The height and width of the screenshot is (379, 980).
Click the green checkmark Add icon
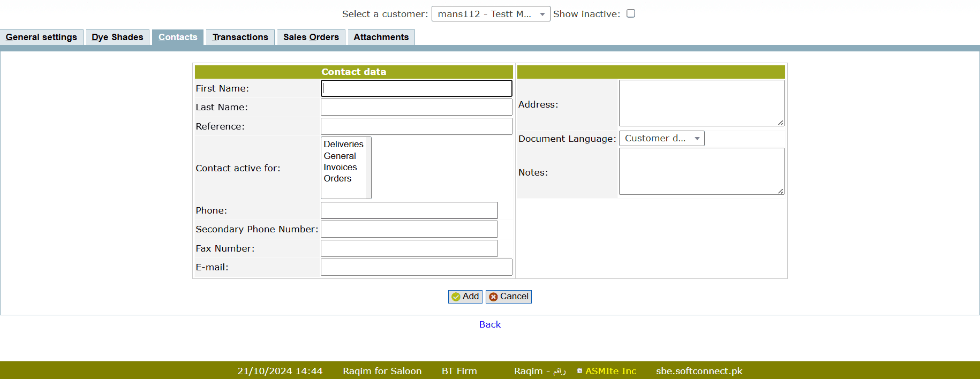tap(456, 297)
